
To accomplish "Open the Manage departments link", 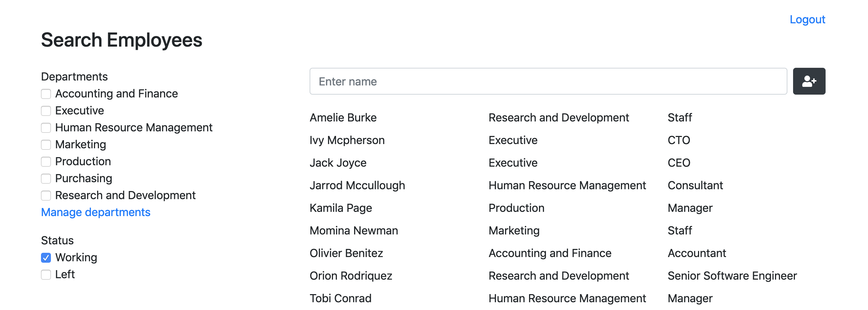I will 96,212.
